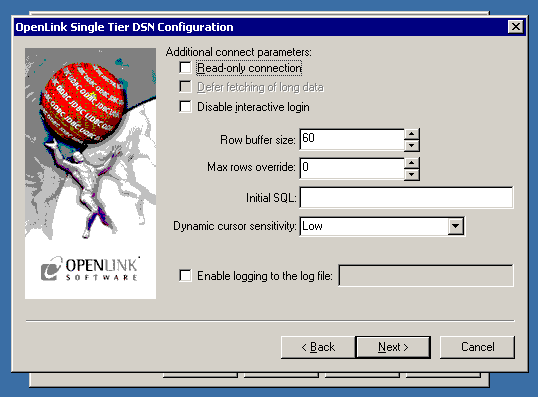Click the log file path field
This screenshot has width=538, height=397.
(x=426, y=275)
